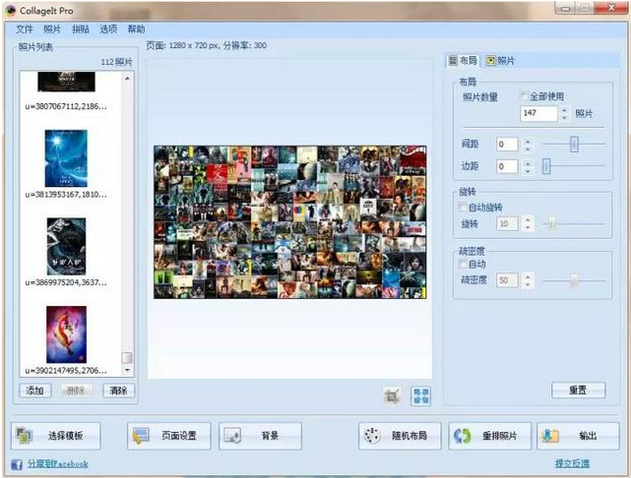
Task: Click the crop icon below the canvas
Action: tap(391, 396)
